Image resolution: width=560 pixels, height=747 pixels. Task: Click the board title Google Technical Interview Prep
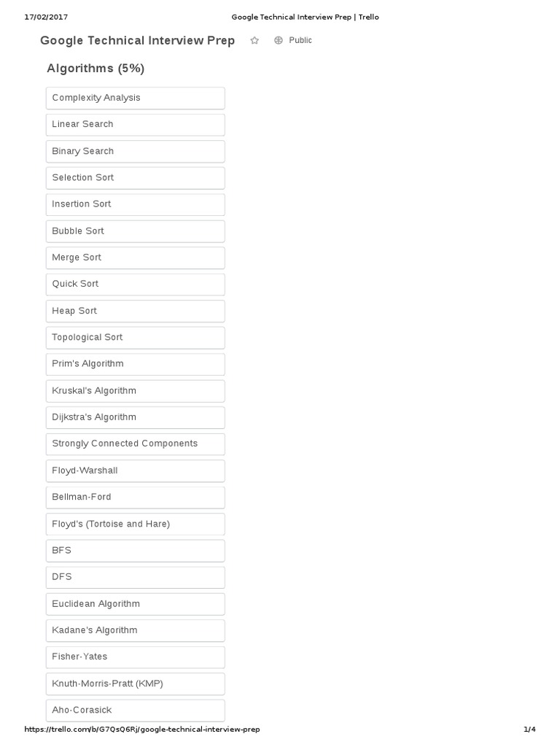tap(137, 41)
